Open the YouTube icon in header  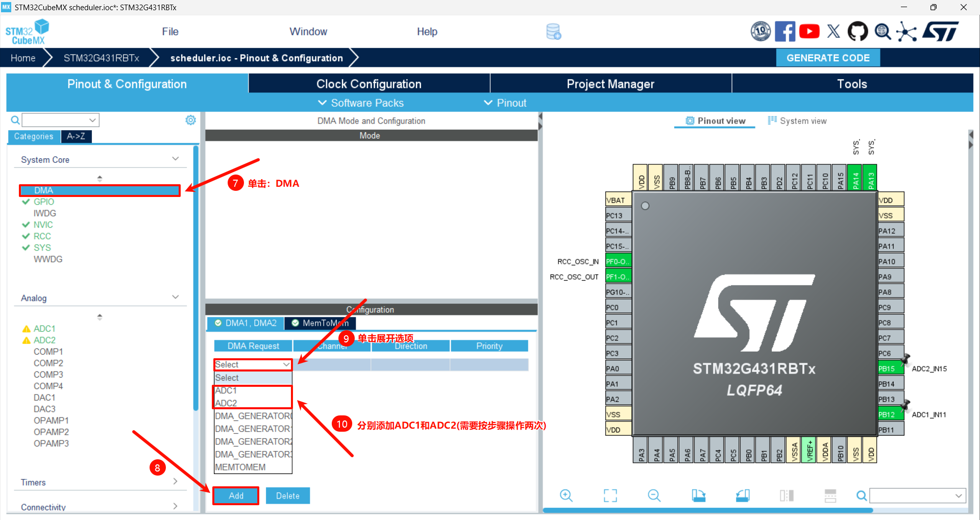click(x=810, y=32)
